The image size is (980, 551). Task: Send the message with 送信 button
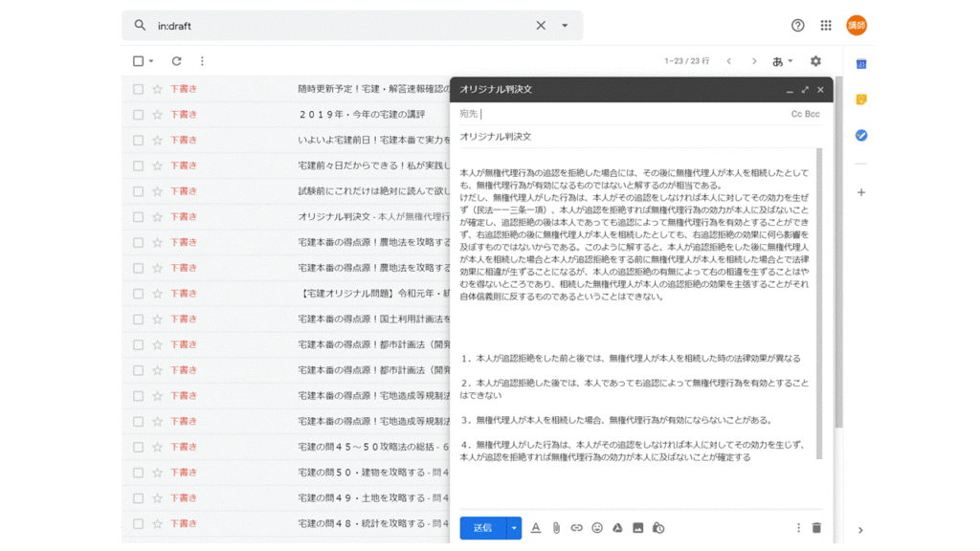click(x=483, y=528)
